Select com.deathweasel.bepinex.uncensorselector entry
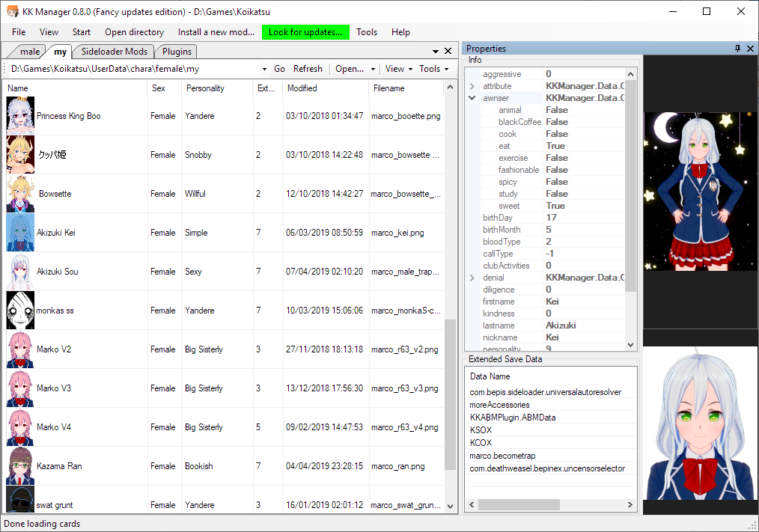 [547, 468]
